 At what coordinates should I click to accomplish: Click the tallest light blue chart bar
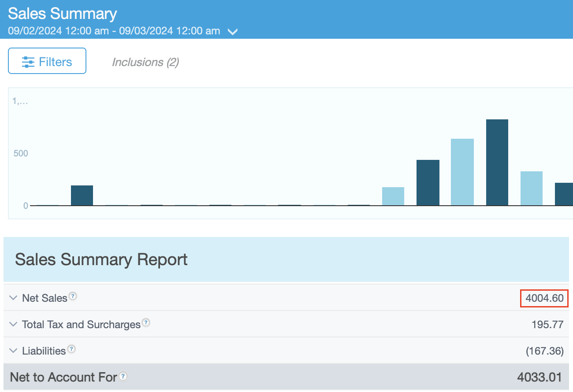pyautogui.click(x=462, y=172)
